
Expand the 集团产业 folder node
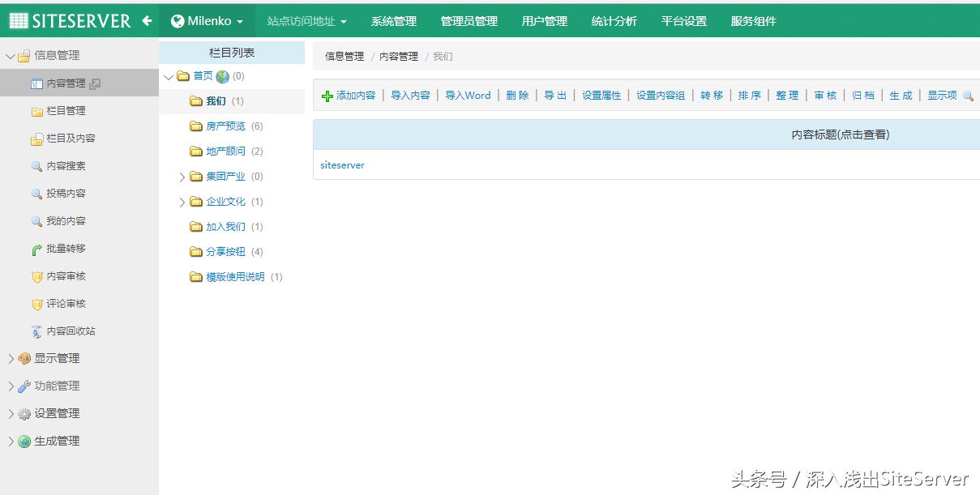(182, 176)
